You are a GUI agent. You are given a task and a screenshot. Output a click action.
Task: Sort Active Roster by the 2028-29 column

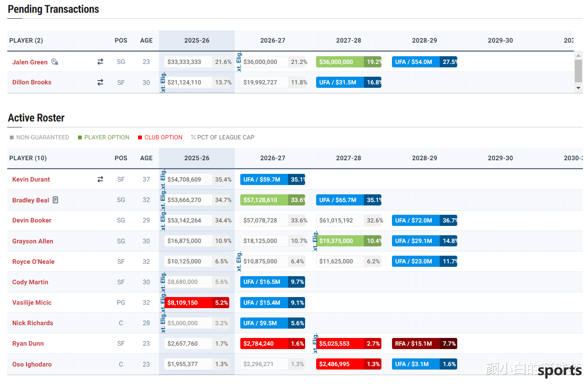(424, 158)
